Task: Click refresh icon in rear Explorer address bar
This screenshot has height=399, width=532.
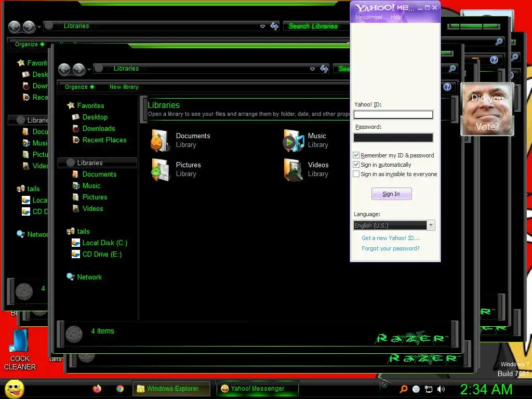Action: [274, 26]
